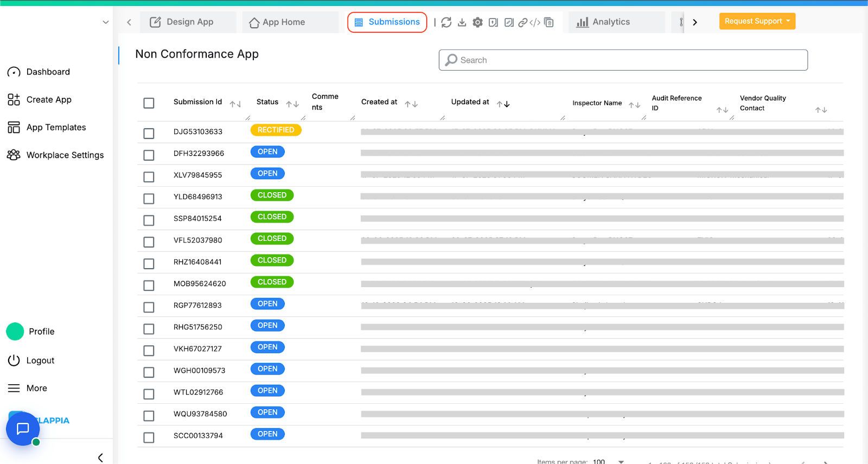Viewport: 868px width, 464px height.
Task: Toggle the select-all header checkbox
Action: [149, 103]
